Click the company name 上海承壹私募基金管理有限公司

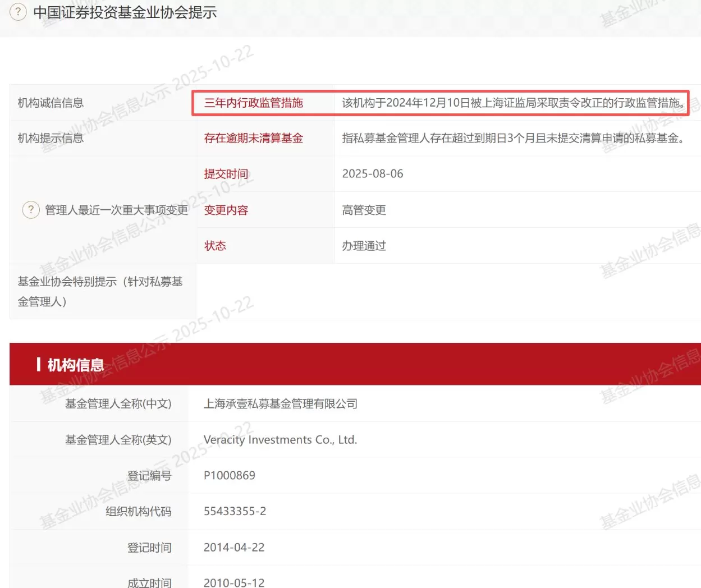click(281, 403)
